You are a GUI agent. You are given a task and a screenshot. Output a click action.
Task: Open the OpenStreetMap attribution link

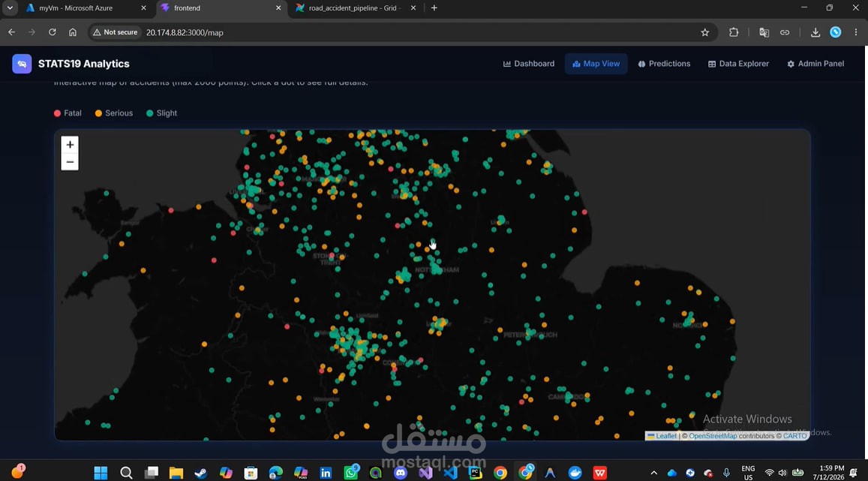[713, 436]
